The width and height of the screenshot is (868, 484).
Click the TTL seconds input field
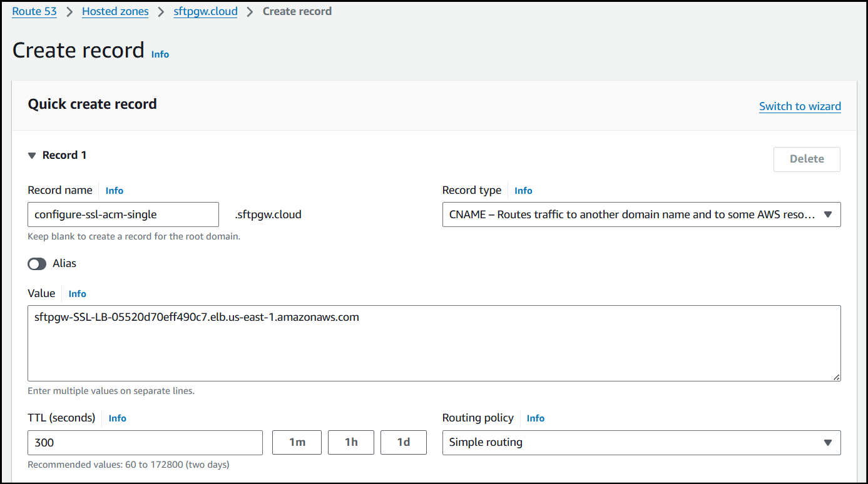145,443
